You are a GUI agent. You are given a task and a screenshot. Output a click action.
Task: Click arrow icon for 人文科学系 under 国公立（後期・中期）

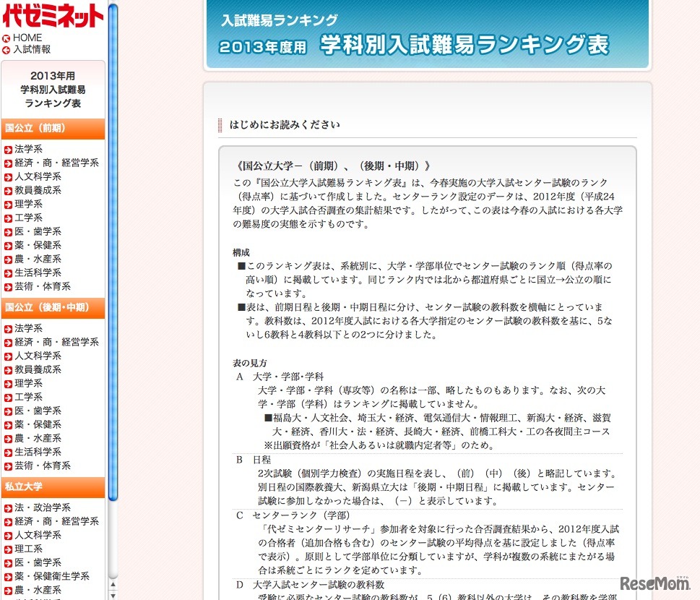click(8, 357)
